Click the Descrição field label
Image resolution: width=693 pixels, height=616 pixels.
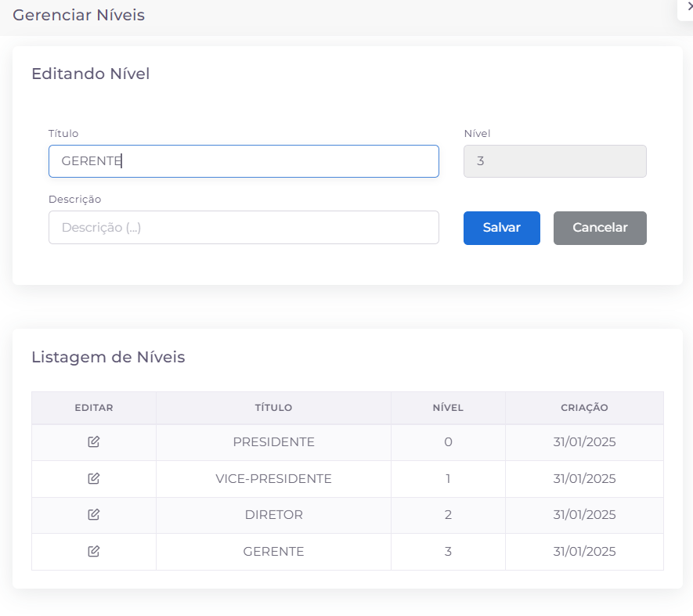pos(74,200)
